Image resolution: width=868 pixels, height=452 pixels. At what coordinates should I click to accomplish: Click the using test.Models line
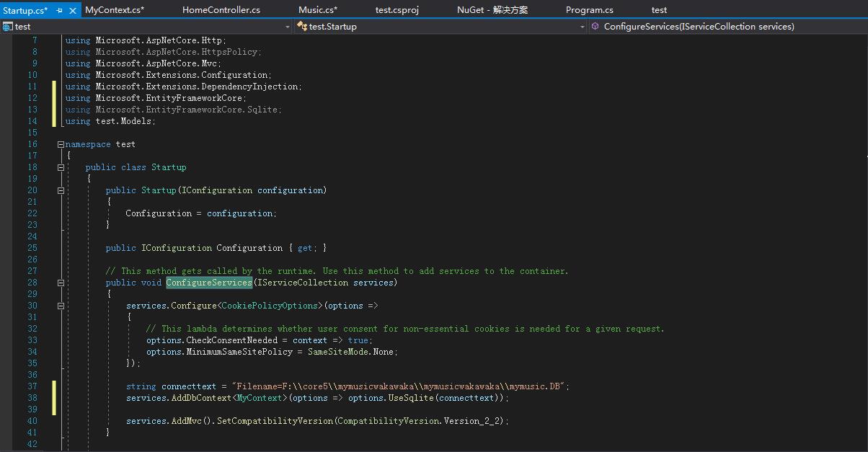(x=110, y=121)
